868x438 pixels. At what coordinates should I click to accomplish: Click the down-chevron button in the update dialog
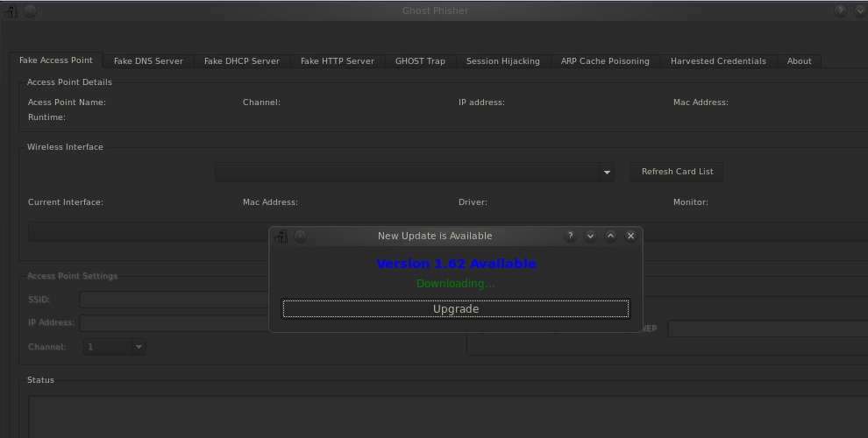(x=590, y=236)
